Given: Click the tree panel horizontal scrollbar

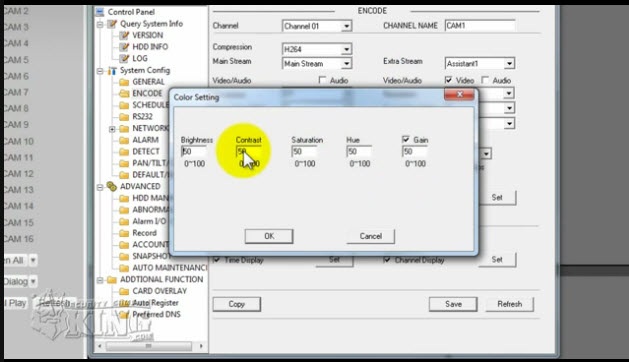Looking at the screenshot, I should point(149,346).
